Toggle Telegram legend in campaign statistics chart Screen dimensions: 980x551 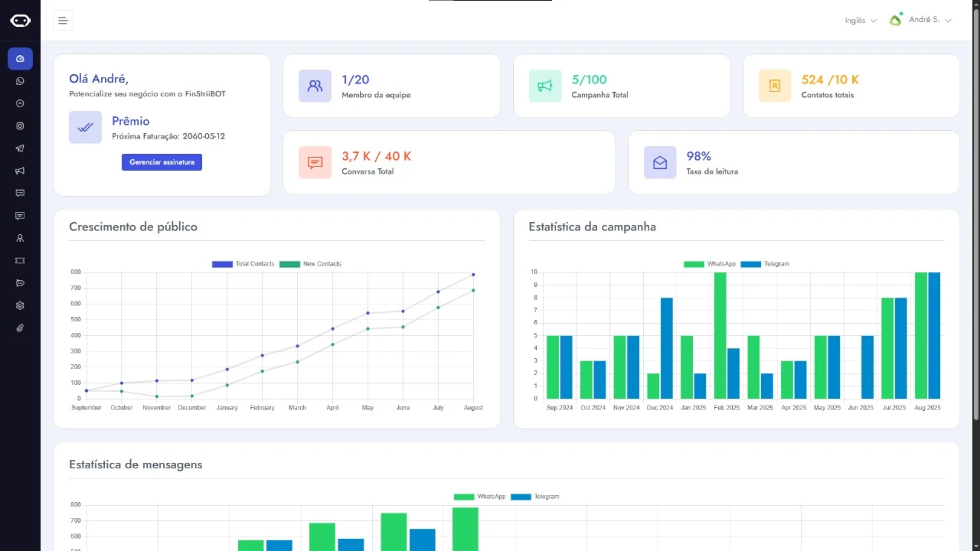coord(765,264)
